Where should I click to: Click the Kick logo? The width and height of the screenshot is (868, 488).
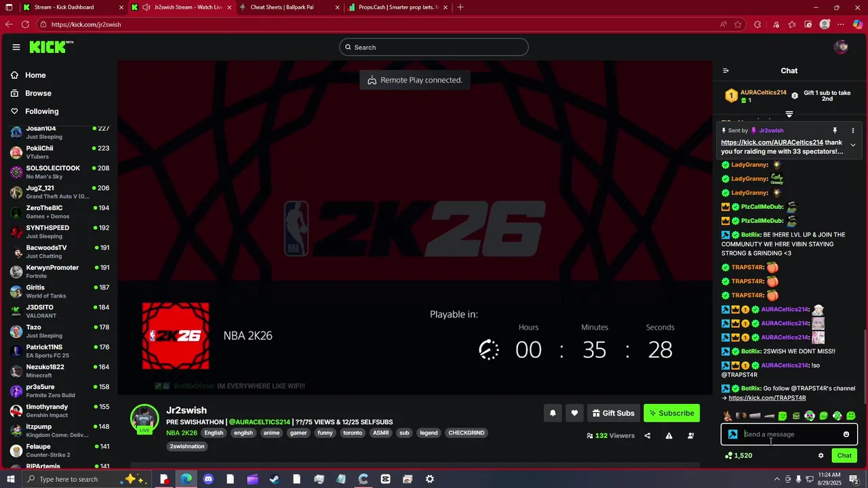click(x=51, y=47)
